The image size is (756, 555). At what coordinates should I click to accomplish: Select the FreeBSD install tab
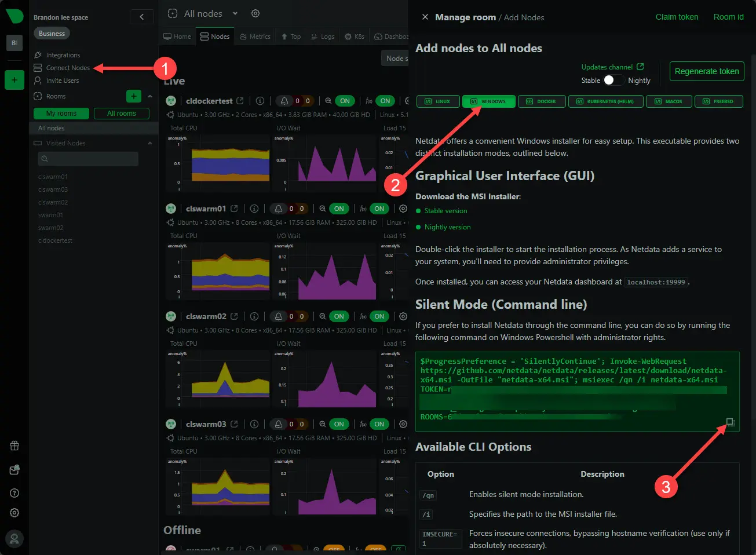[x=718, y=101]
